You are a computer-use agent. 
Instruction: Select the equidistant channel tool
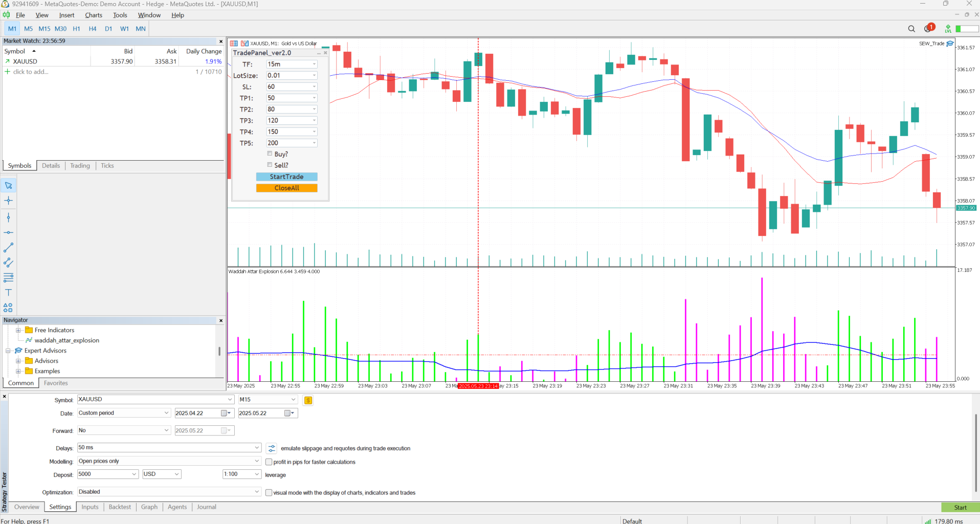click(x=8, y=263)
